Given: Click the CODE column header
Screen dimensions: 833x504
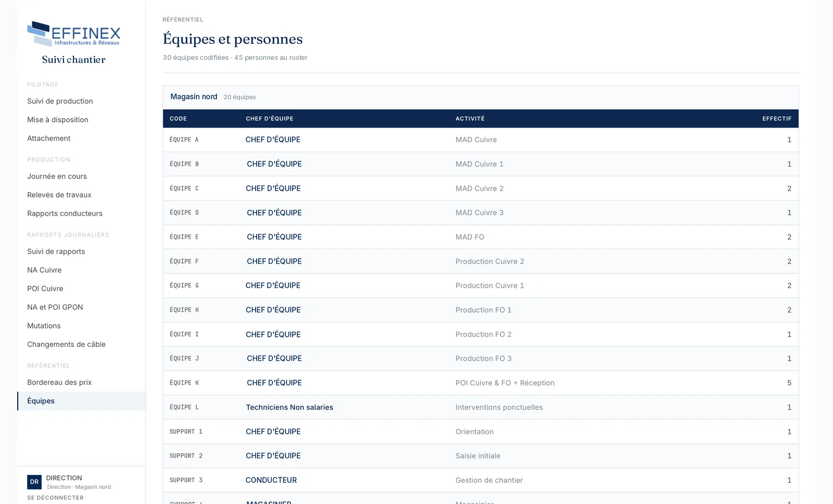Looking at the screenshot, I should [178, 119].
